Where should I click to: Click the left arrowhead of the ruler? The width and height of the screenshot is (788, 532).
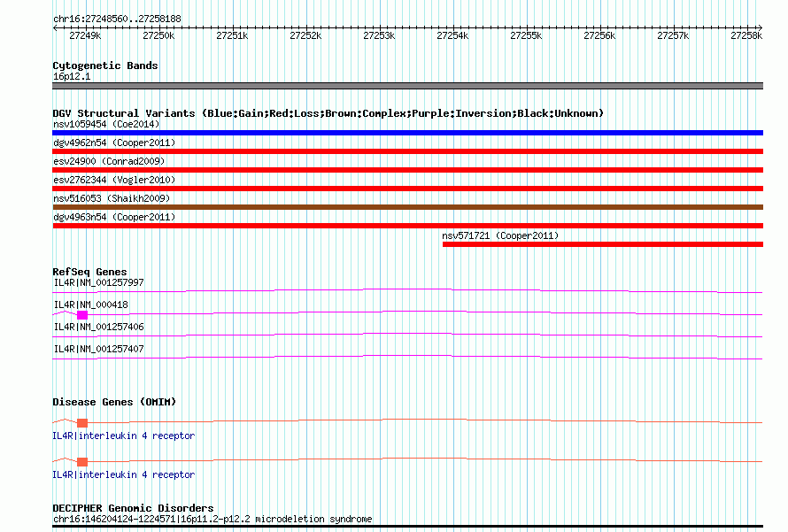(55, 27)
